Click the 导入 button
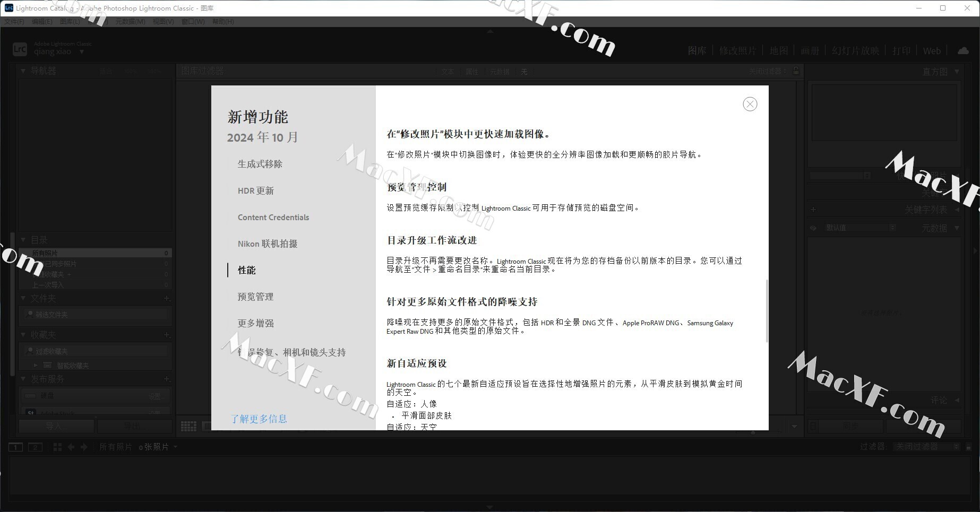980x512 pixels. point(56,426)
